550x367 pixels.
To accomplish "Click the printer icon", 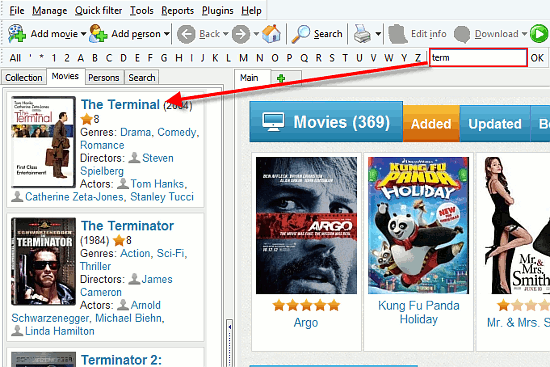I will click(x=362, y=34).
